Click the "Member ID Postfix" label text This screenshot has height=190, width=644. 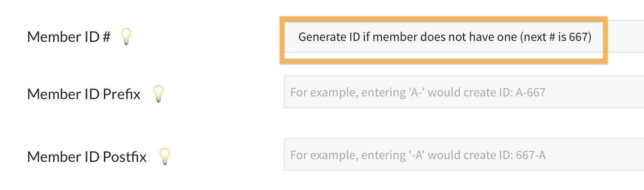click(87, 157)
